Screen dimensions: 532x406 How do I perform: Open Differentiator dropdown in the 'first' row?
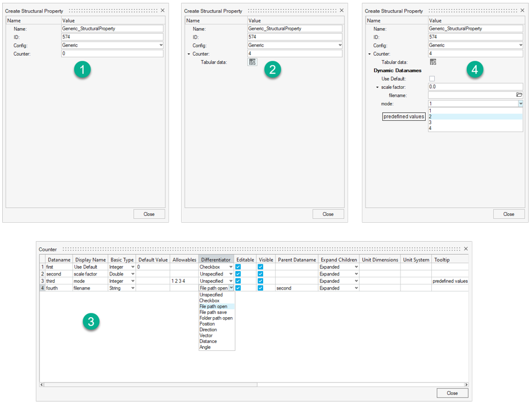coord(231,267)
